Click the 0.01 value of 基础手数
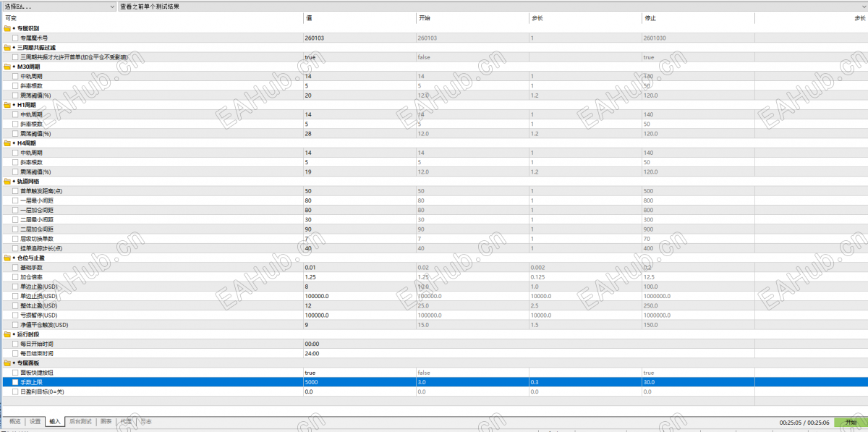Viewport: 868px width, 432px height. (311, 267)
